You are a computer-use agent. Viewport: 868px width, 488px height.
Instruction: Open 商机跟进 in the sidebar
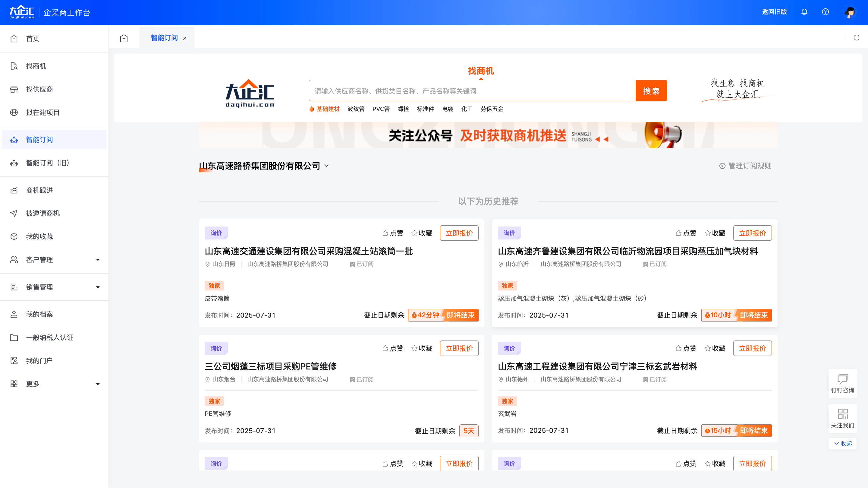54,191
